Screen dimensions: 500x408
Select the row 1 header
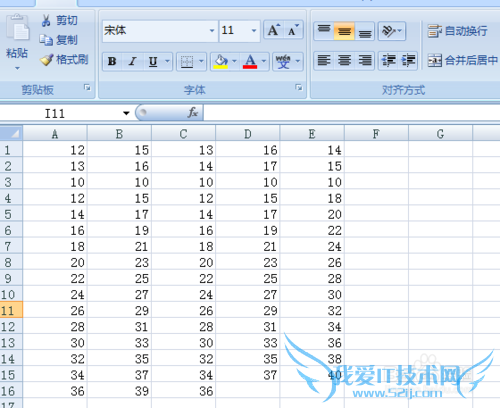click(x=11, y=150)
